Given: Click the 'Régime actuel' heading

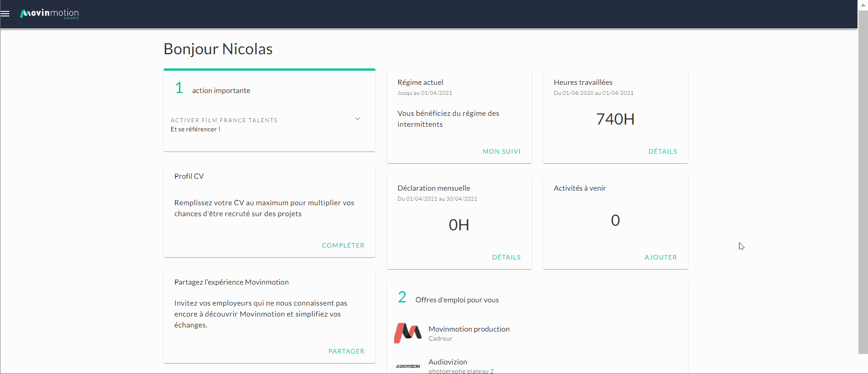Looking at the screenshot, I should tap(420, 83).
